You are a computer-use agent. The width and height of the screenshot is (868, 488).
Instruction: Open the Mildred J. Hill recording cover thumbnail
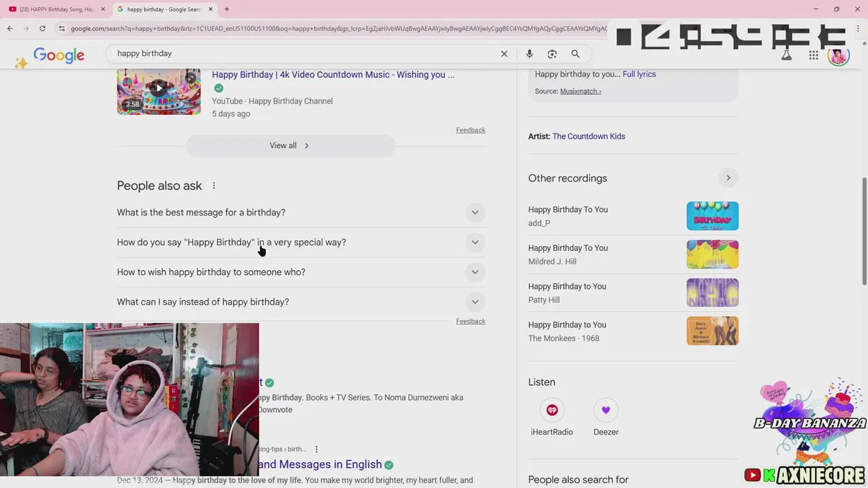pyautogui.click(x=712, y=255)
